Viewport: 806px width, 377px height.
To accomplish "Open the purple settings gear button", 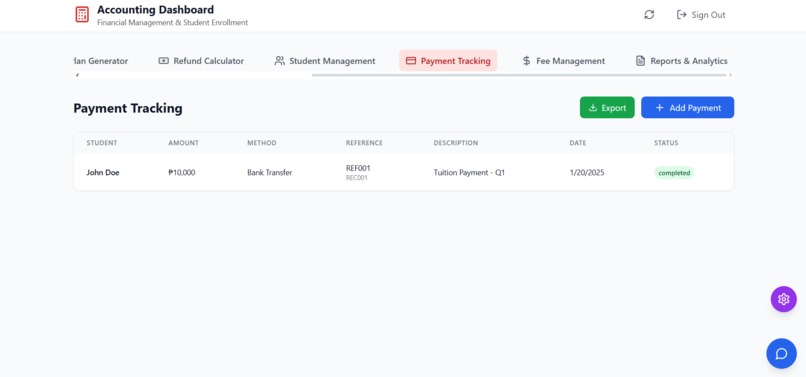I will 783,299.
